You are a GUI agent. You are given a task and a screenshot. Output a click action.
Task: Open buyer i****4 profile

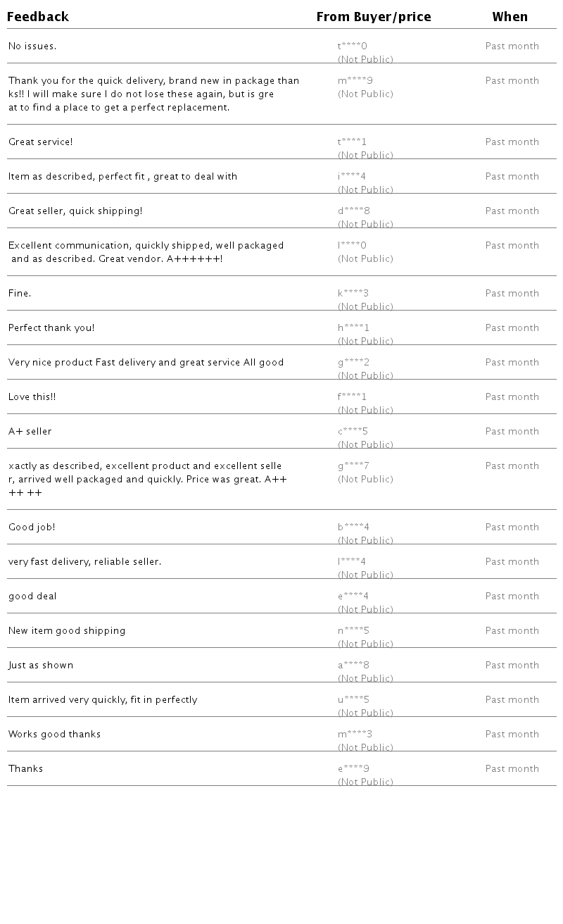tap(352, 177)
